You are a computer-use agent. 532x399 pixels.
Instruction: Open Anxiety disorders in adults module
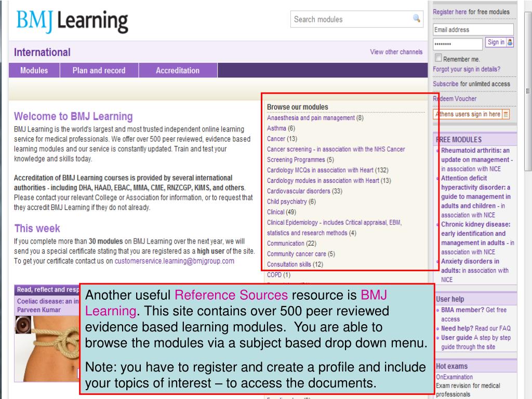coord(474,270)
